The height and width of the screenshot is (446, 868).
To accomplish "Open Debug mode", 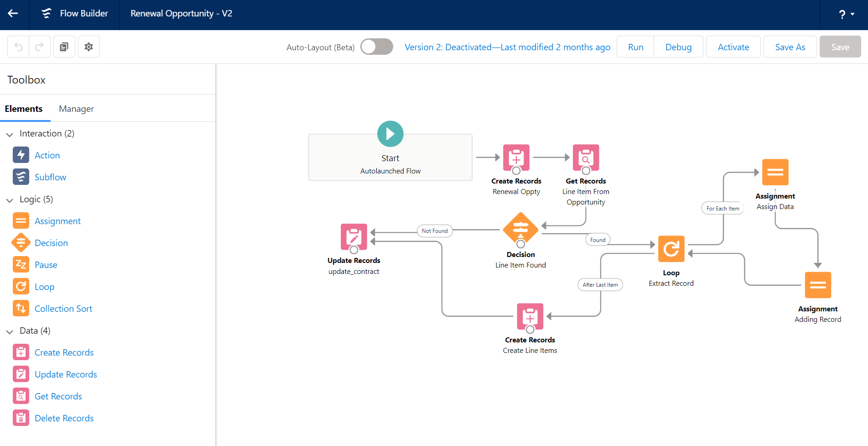I will (x=678, y=47).
